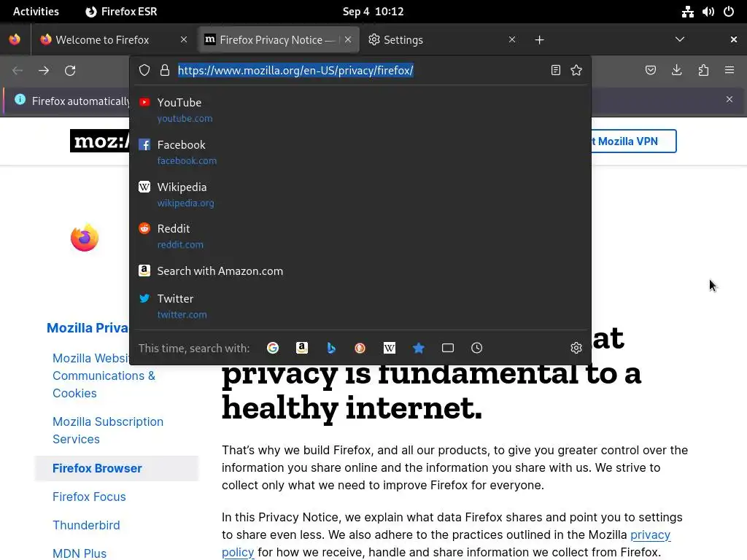Click the tracking protection shield icon
Image resolution: width=747 pixels, height=560 pixels.
coord(144,71)
